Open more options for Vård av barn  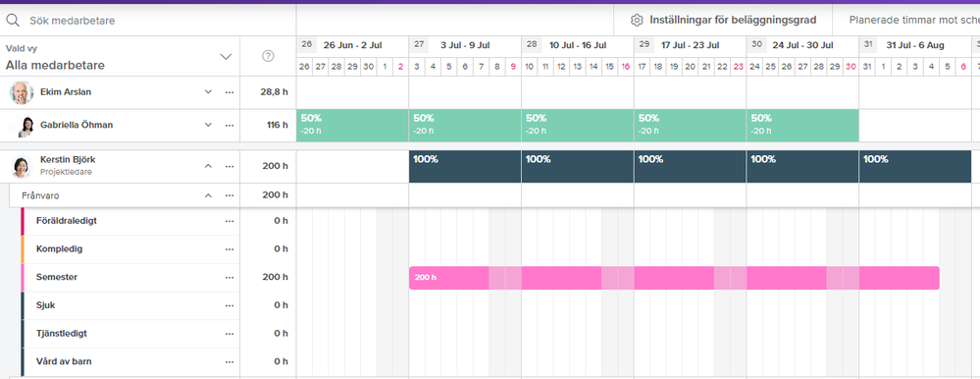[230, 361]
